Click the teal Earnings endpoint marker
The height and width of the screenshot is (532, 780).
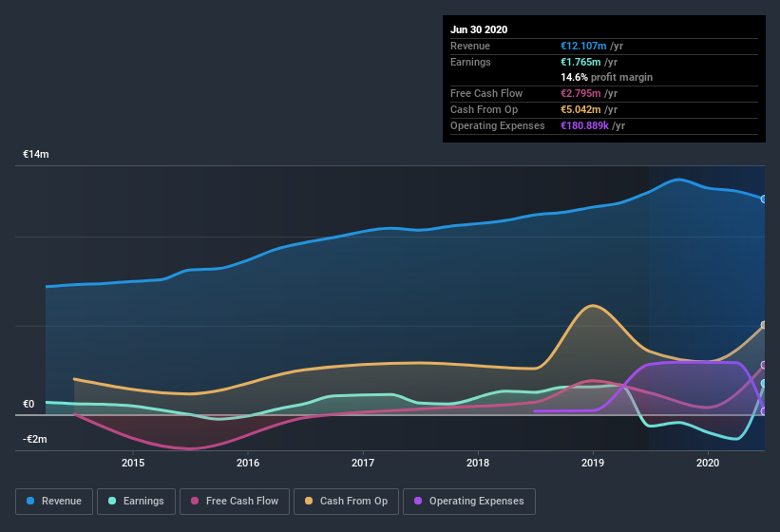pyautogui.click(x=764, y=384)
